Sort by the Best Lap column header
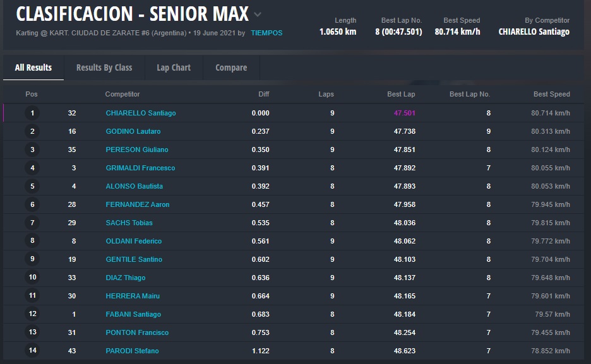 click(401, 95)
